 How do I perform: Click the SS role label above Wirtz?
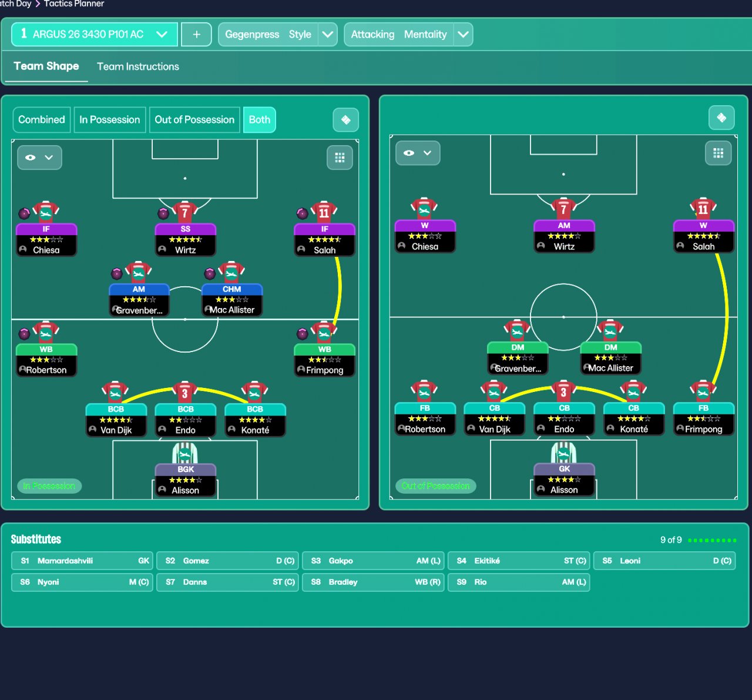[x=186, y=229]
